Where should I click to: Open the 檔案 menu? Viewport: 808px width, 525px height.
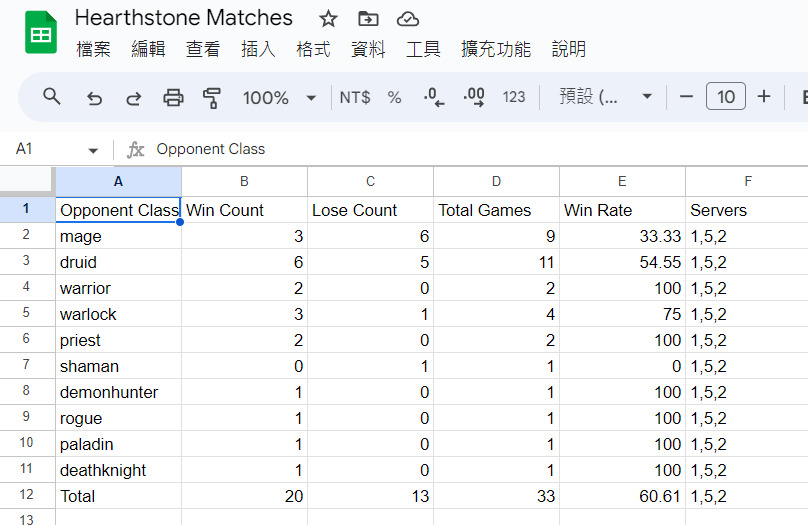93,49
